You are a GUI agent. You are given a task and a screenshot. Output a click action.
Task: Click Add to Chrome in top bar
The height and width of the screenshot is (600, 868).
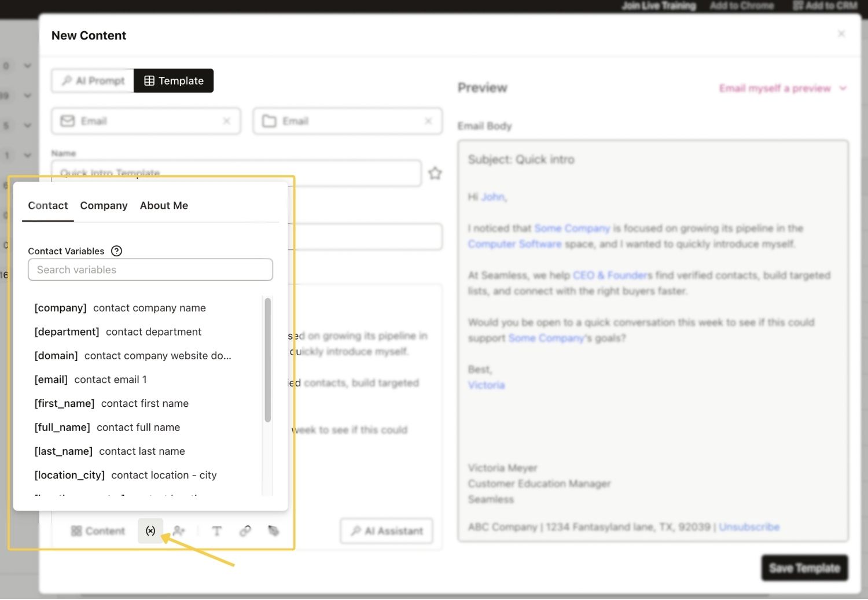coord(742,6)
